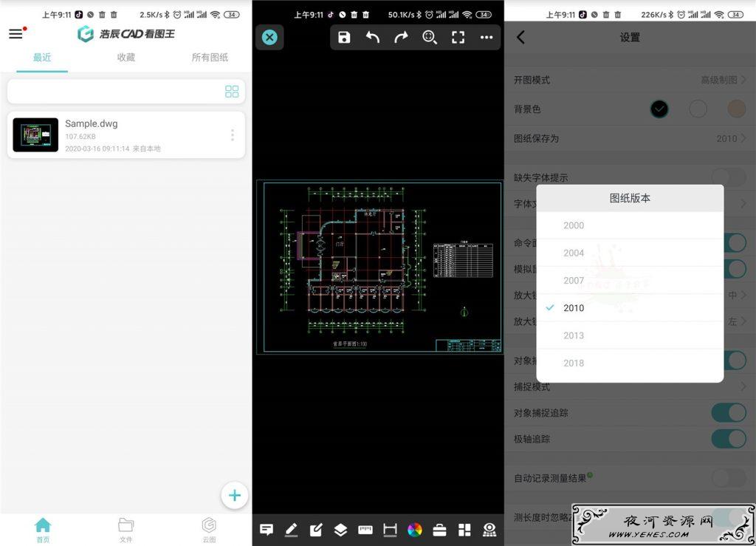Image resolution: width=756 pixels, height=546 pixels.
Task: Tap the floor plan drawing in viewer
Action: 379,267
